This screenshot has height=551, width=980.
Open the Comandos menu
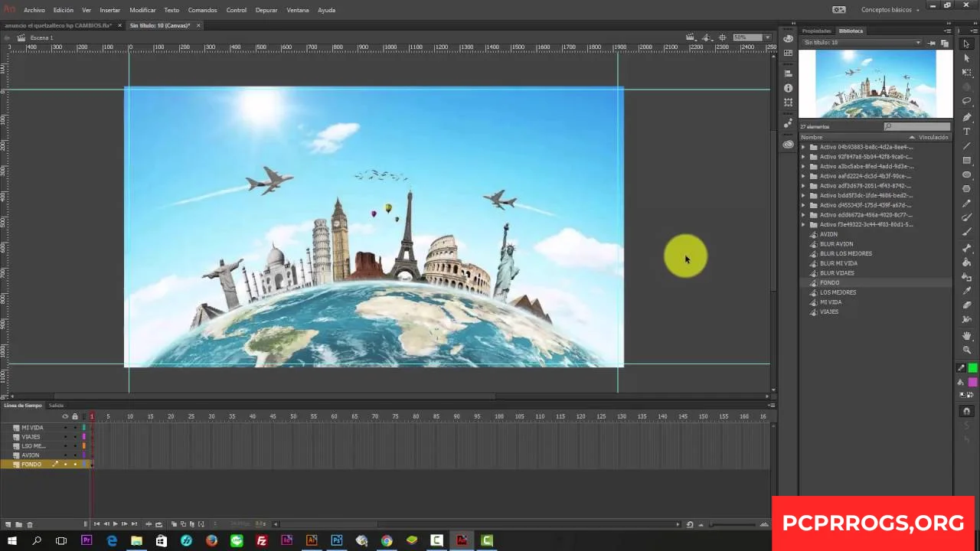202,10
